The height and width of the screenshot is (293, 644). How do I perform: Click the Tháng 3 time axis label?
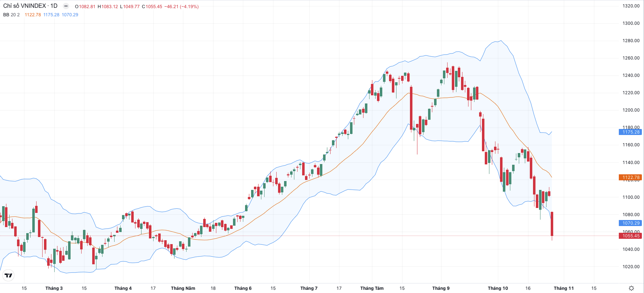coord(54,288)
